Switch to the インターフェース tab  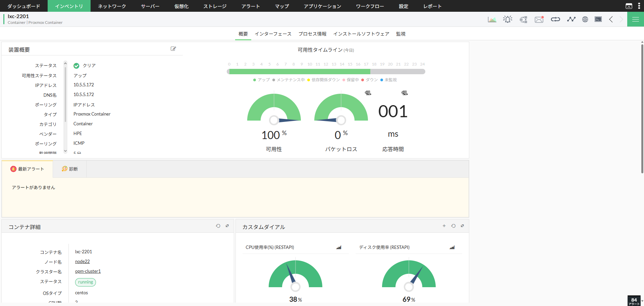[273, 34]
